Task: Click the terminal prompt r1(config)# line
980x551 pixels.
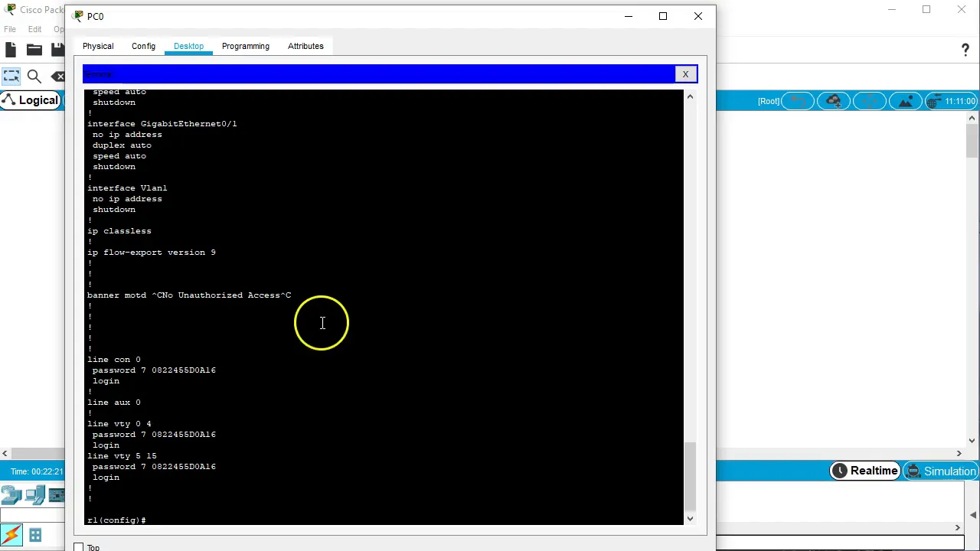Action: 116,520
